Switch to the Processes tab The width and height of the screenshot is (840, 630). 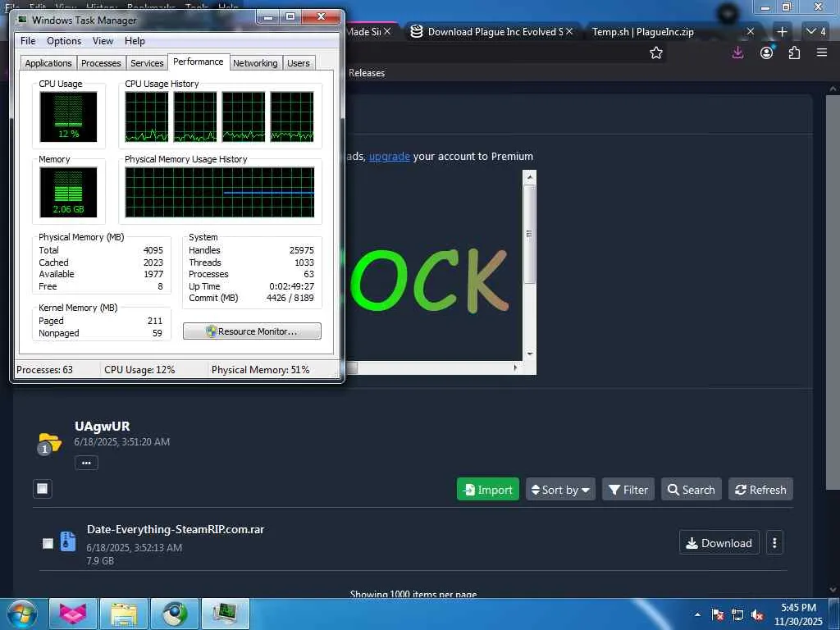tap(101, 63)
